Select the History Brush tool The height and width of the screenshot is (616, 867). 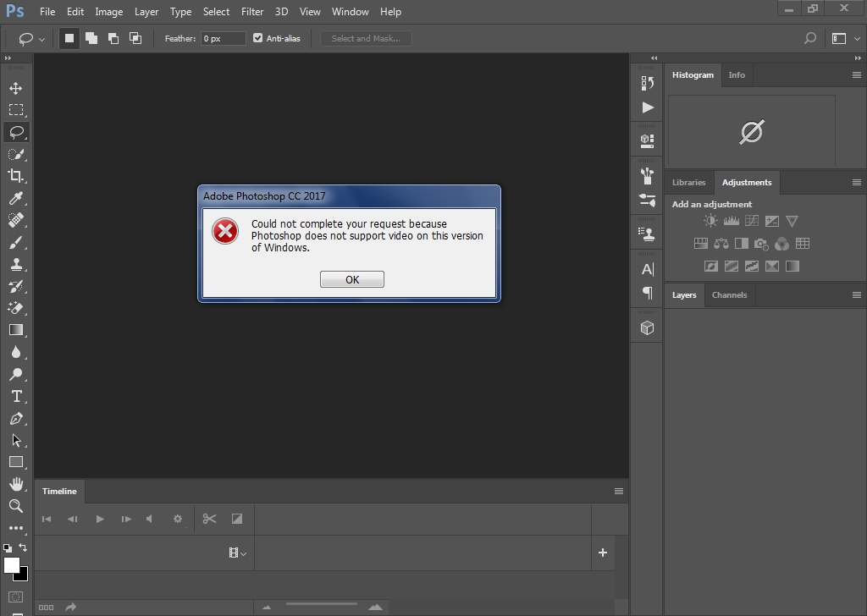coord(15,286)
